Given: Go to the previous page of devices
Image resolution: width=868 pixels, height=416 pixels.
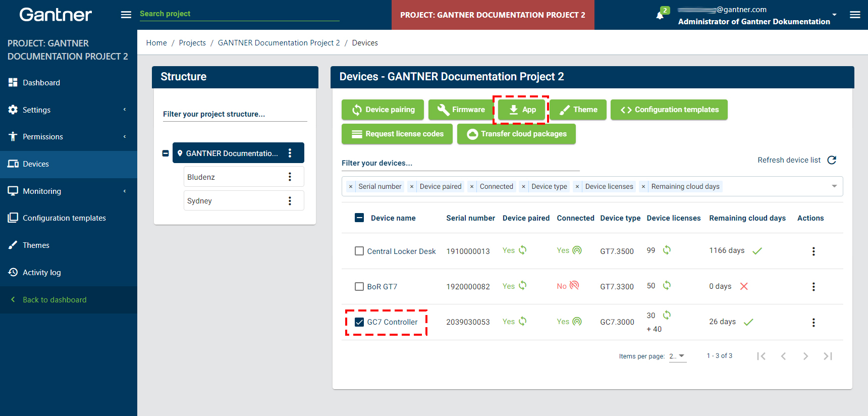Looking at the screenshot, I should (784, 356).
